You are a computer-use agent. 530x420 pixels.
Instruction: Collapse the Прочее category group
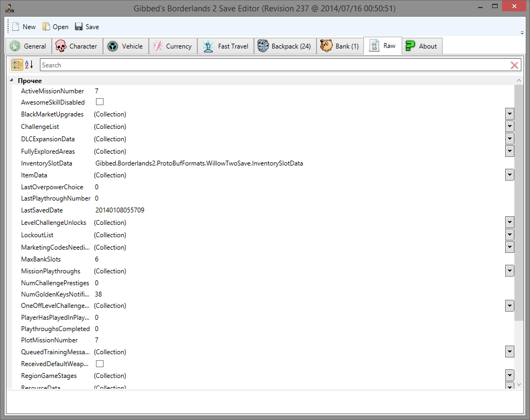(x=12, y=80)
